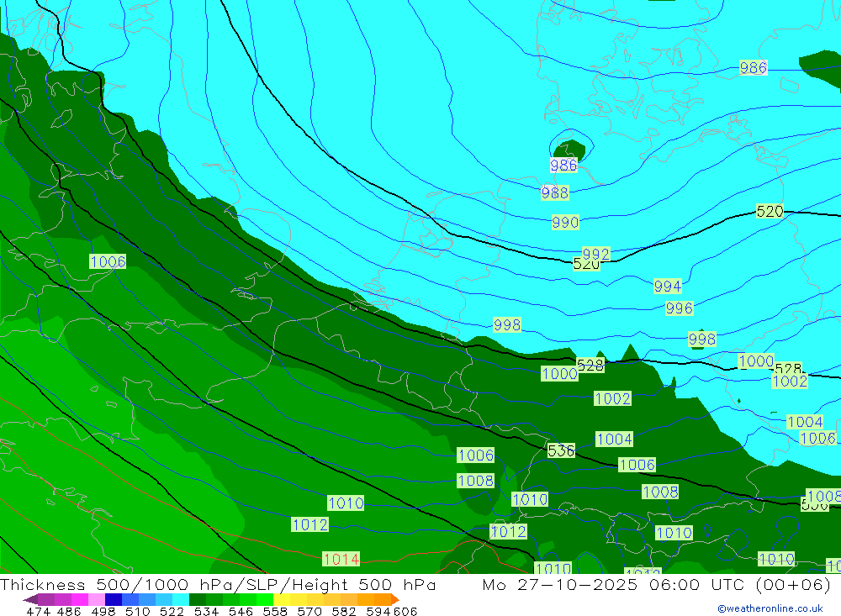Click the legend value 570
Viewport: 841px width, 616px height.
[x=309, y=611]
